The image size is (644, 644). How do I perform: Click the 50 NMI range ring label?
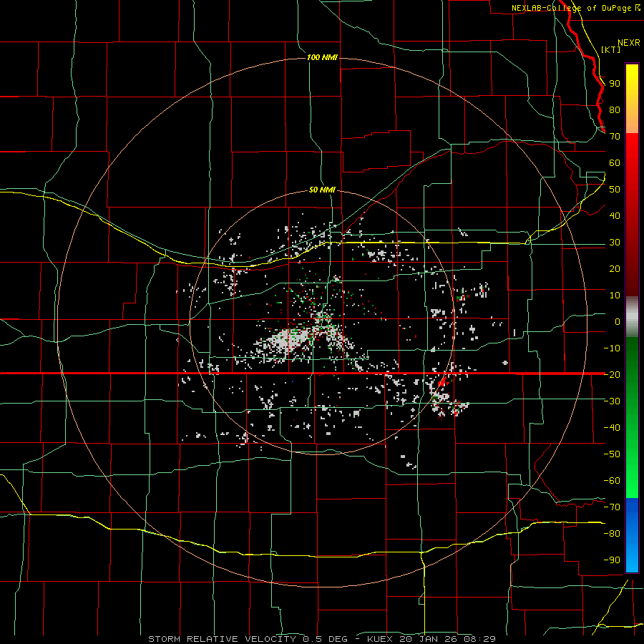[322, 190]
